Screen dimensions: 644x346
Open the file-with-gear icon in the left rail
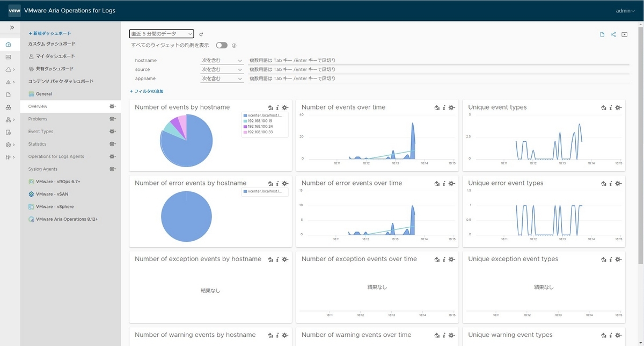pyautogui.click(x=8, y=132)
